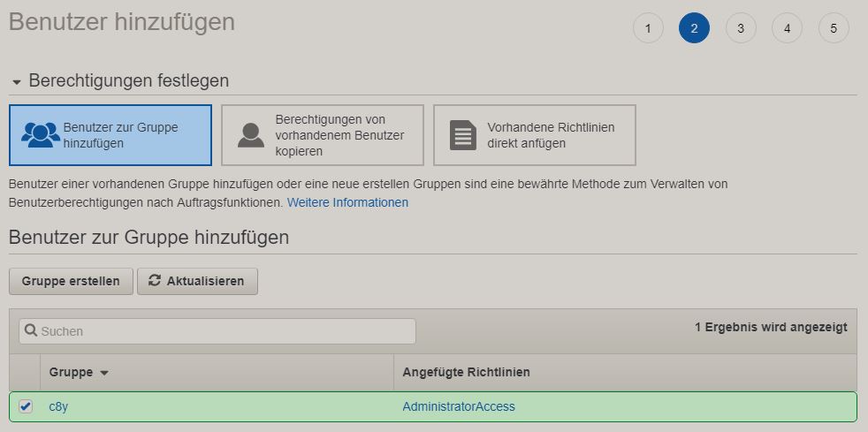Screen dimensions: 868x432
Task: Click the single user silhouette icon
Action: click(251, 135)
